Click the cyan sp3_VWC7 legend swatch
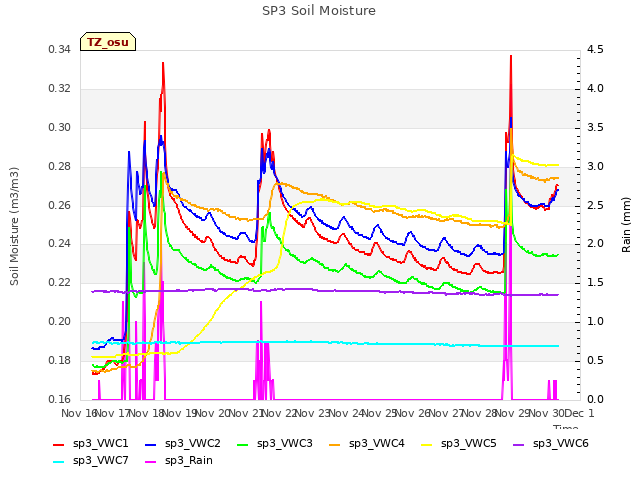The image size is (640, 480). (59, 462)
